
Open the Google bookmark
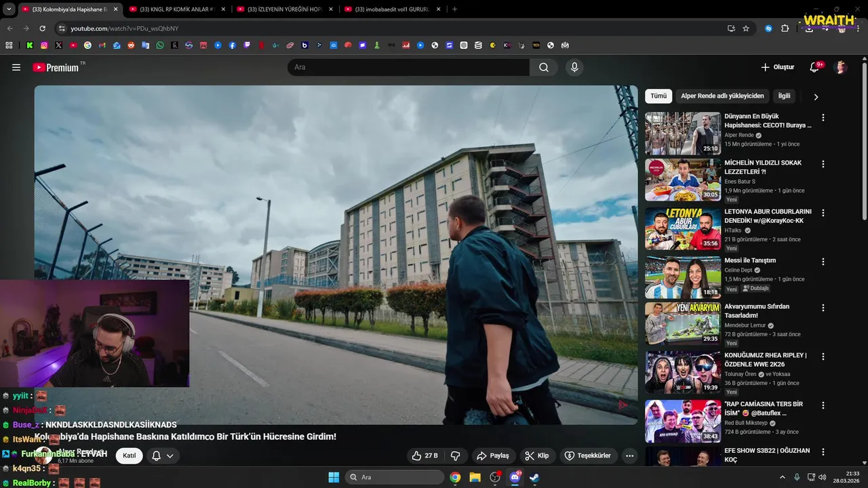point(87,45)
